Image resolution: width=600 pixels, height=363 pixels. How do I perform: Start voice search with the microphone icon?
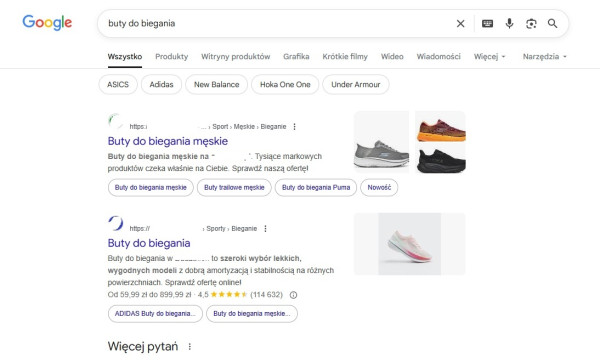click(509, 24)
